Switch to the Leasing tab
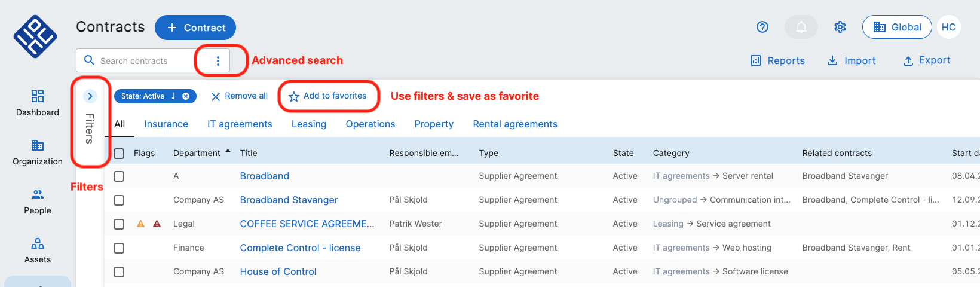 [x=309, y=124]
